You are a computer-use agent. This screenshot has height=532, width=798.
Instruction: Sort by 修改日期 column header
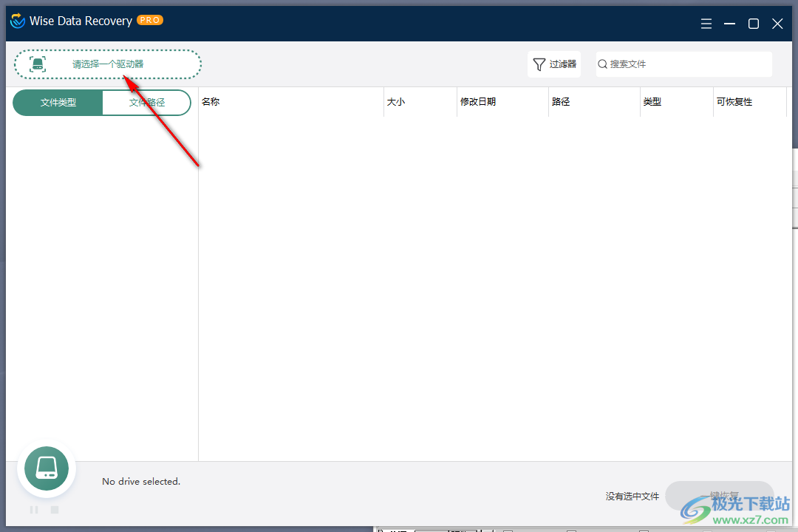(503, 102)
